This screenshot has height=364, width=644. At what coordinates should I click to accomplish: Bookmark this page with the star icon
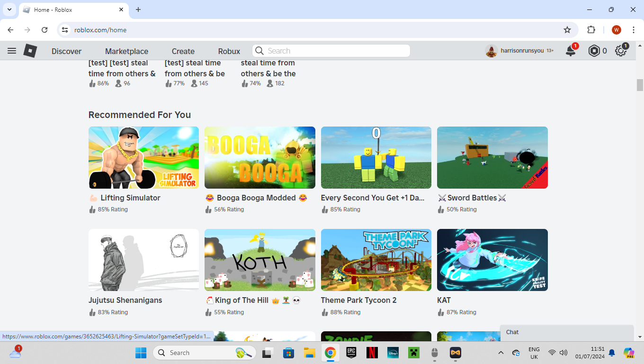(x=567, y=30)
